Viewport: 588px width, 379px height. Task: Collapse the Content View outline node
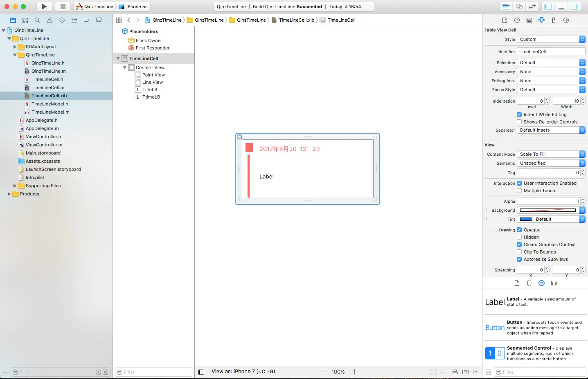tap(125, 67)
